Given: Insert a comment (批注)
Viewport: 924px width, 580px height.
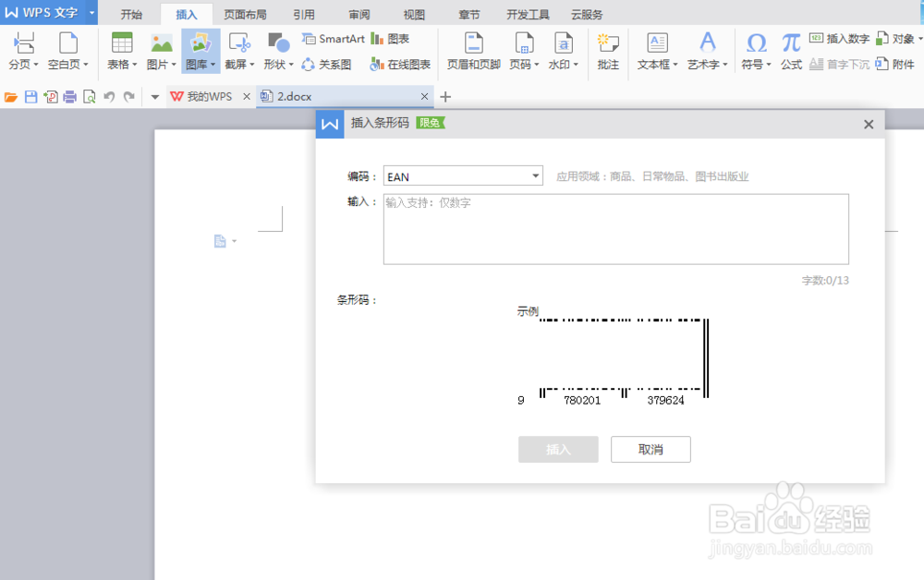Looking at the screenshot, I should pyautogui.click(x=608, y=51).
